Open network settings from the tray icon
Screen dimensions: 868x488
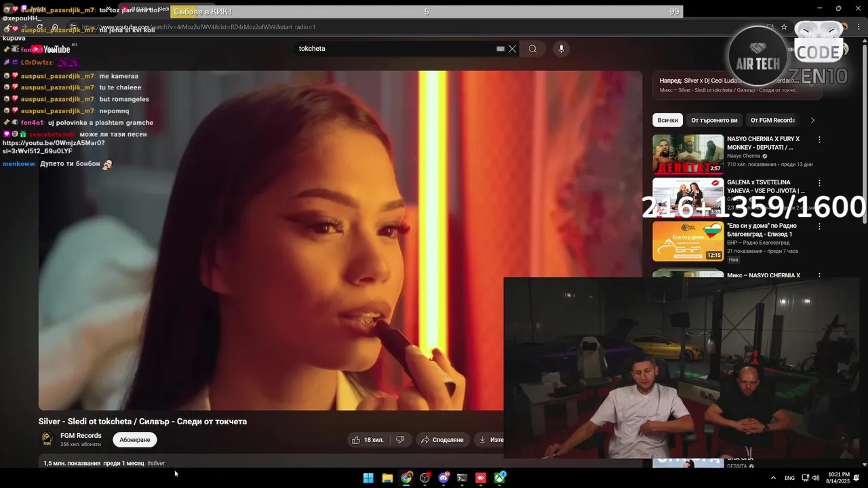click(x=805, y=478)
